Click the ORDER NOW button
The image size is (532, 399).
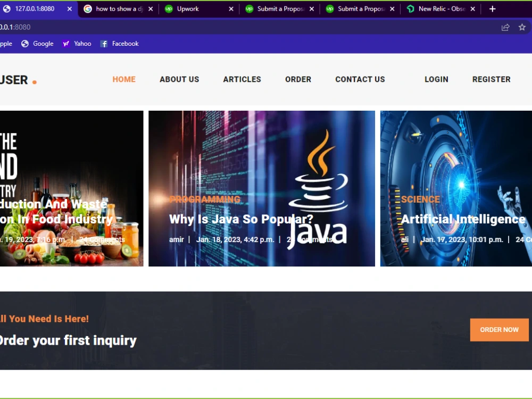(x=499, y=329)
